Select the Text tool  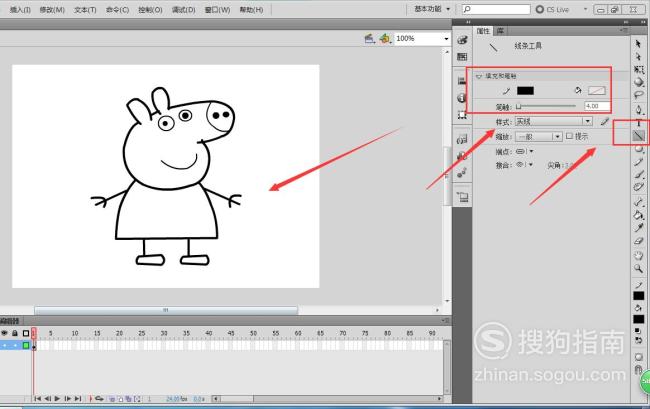pos(638,123)
